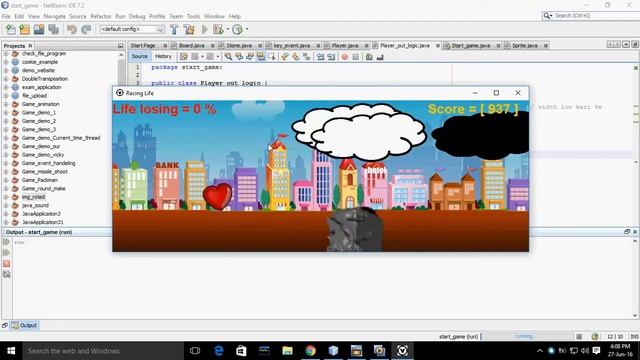
Task: Open the Tools menu
Action: [193, 16]
